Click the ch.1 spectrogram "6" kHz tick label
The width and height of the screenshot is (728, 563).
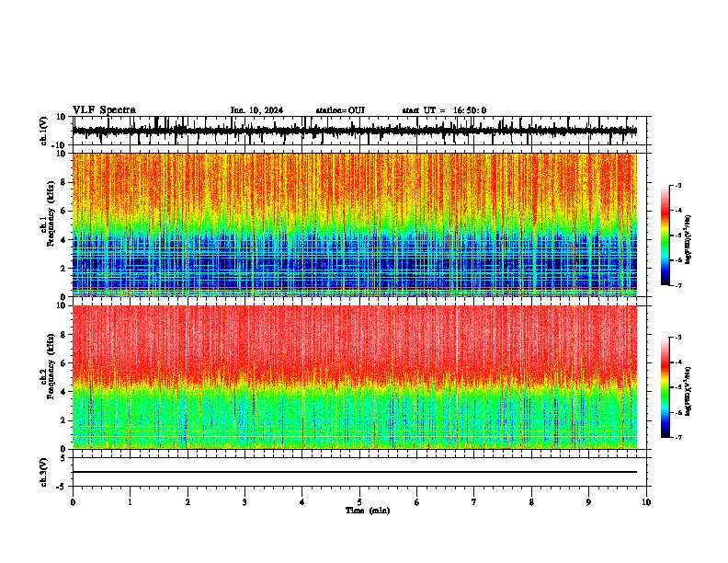pos(63,212)
